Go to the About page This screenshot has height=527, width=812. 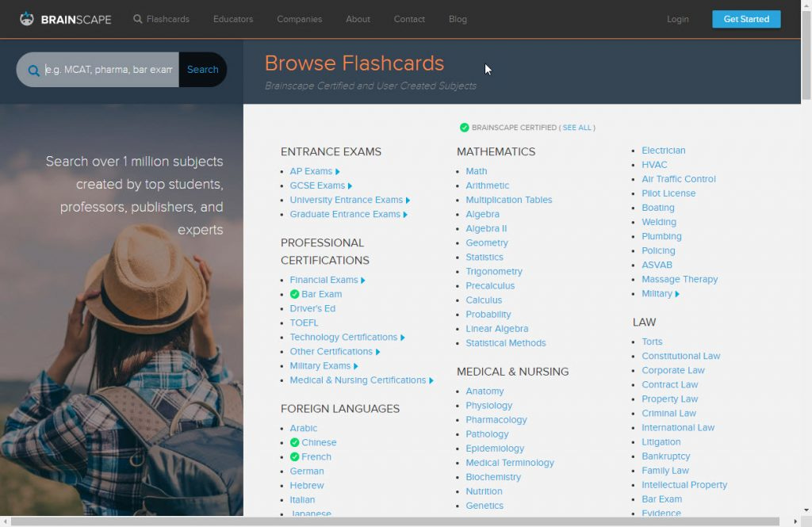pyautogui.click(x=358, y=19)
